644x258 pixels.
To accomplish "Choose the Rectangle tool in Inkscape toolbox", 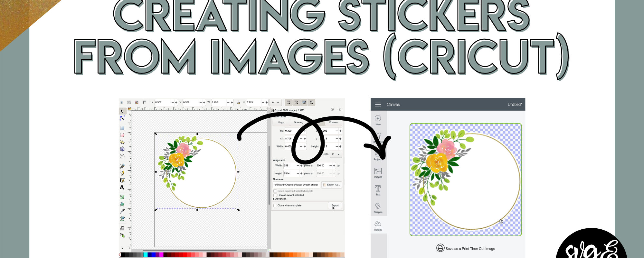I will (x=122, y=128).
